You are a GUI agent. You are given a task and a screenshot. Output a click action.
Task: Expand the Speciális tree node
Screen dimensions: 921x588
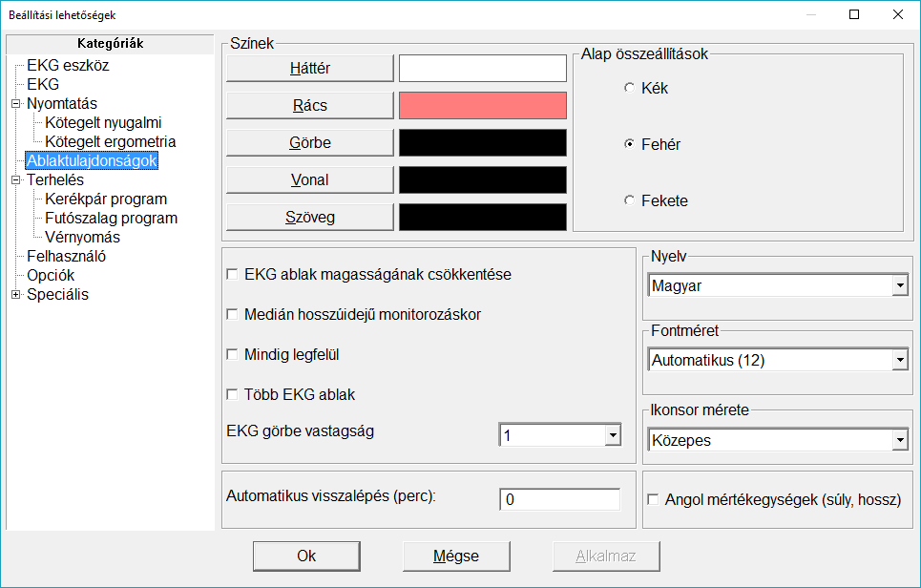[16, 295]
